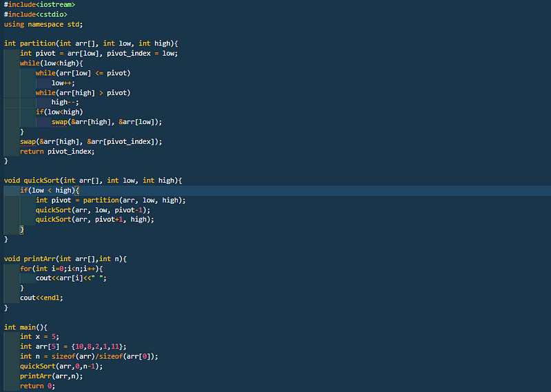Click the array initializer {10,8,2,1,11}
Image resolution: width=551 pixels, height=392 pixels.
pyautogui.click(x=98, y=347)
